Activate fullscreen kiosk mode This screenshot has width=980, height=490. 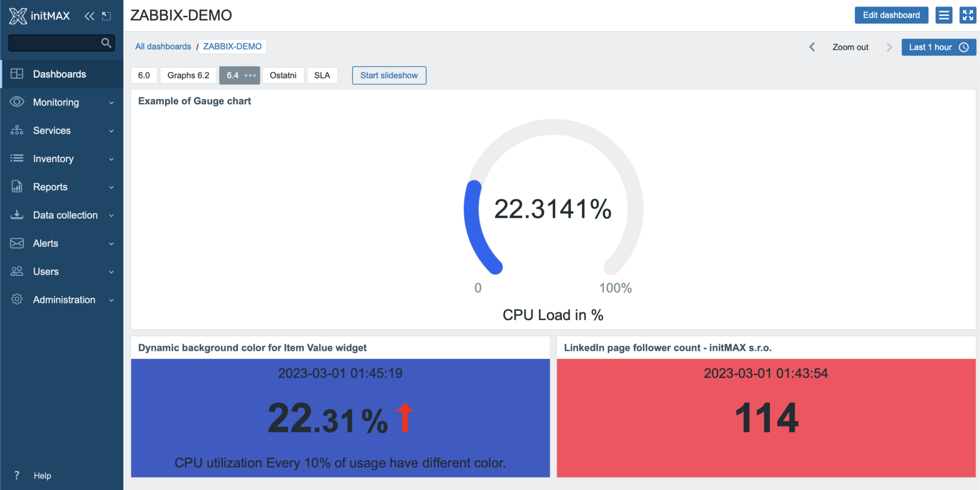click(968, 15)
